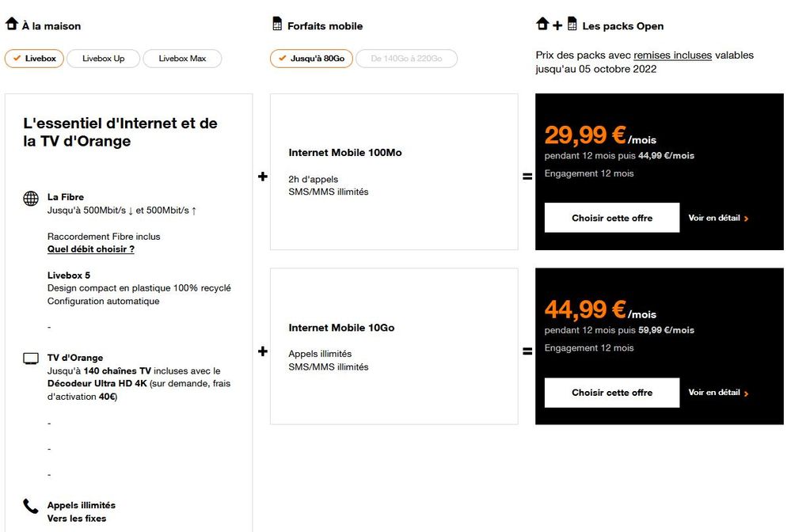Screen dimensions: 791x532
Task: Click the orange chevron after the first Voir en détail
Action: [x=747, y=218]
